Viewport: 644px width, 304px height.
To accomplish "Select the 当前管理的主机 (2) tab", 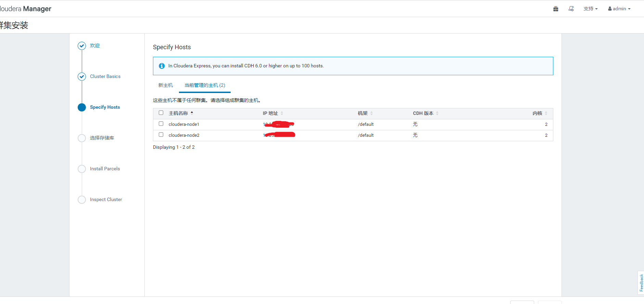I will tap(205, 85).
